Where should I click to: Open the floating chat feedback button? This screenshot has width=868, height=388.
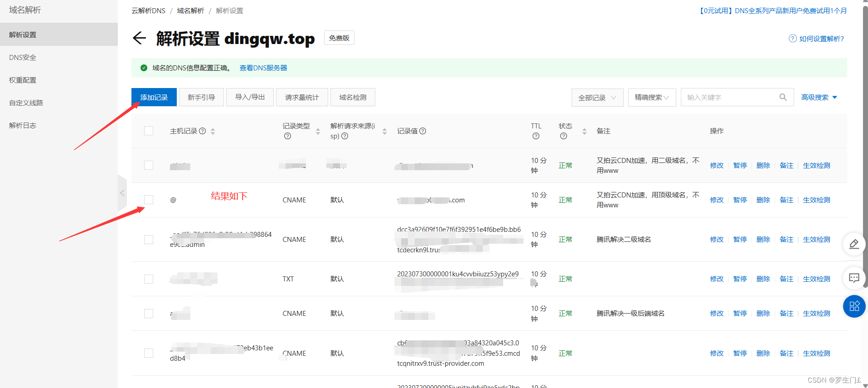pos(854,278)
